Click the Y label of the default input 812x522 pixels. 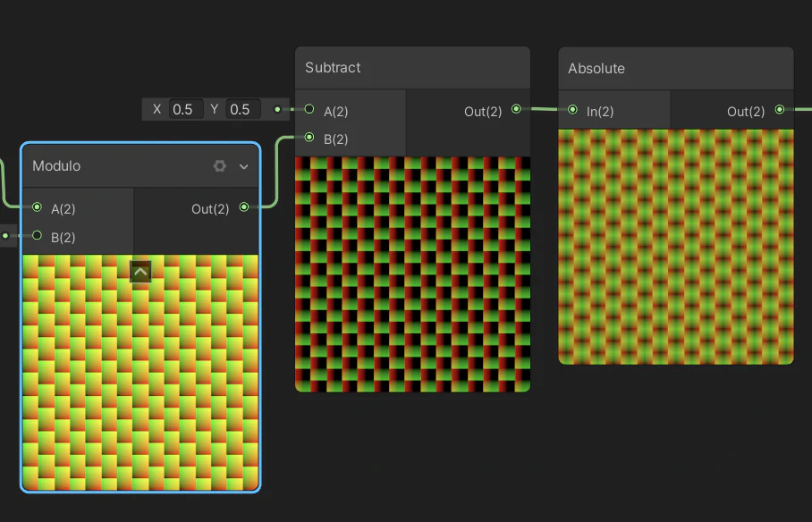click(215, 109)
